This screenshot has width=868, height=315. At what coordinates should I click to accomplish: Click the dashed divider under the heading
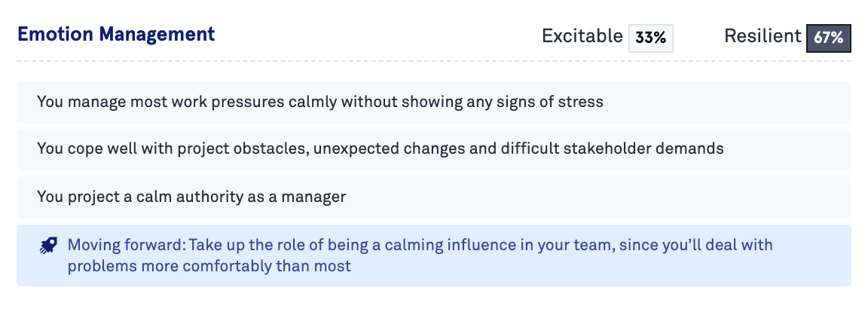click(433, 60)
